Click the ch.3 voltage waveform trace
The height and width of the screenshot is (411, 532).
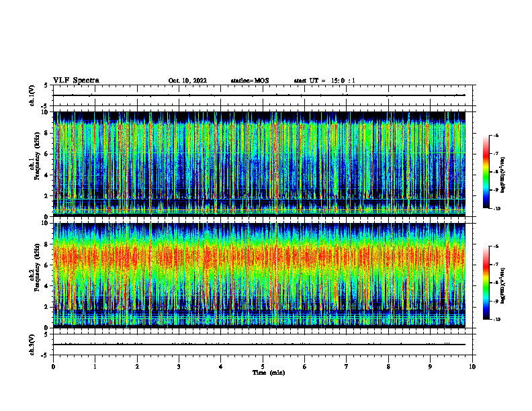point(259,345)
